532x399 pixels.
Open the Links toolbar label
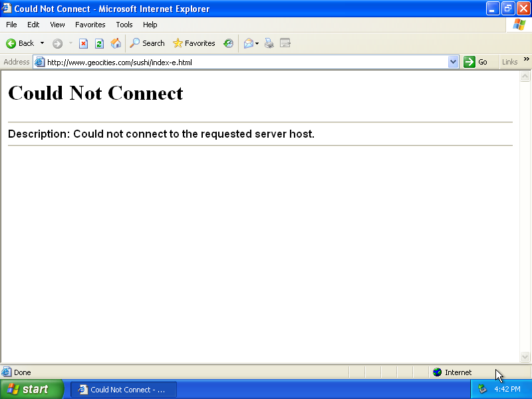tap(509, 62)
